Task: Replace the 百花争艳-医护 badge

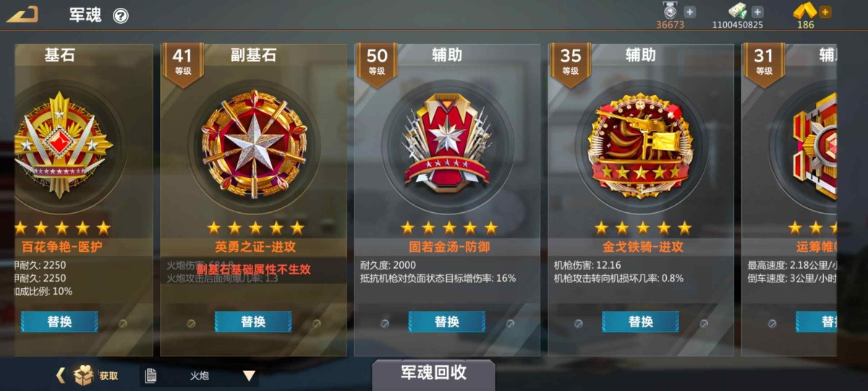Action: 59,321
